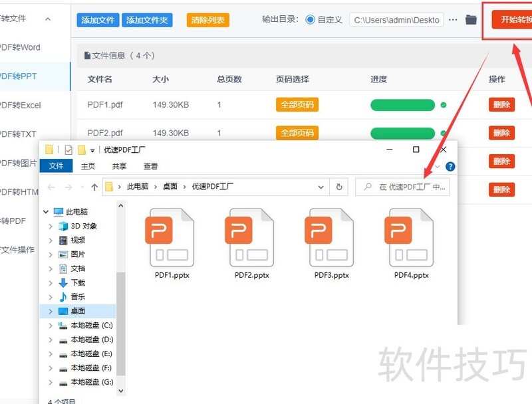The height and width of the screenshot is (404, 532).
Task: Click the Explorer help question mark icon
Action: pyautogui.click(x=451, y=166)
